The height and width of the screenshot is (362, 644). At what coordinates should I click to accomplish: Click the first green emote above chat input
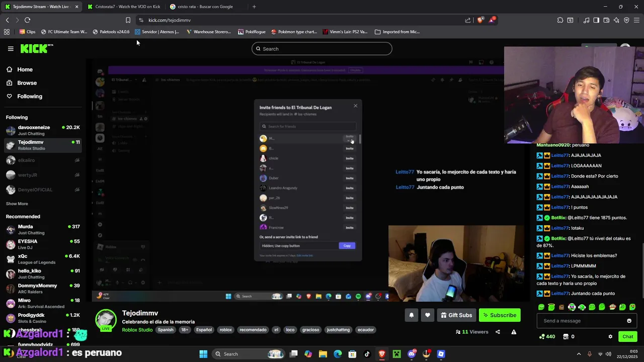pos(541,307)
